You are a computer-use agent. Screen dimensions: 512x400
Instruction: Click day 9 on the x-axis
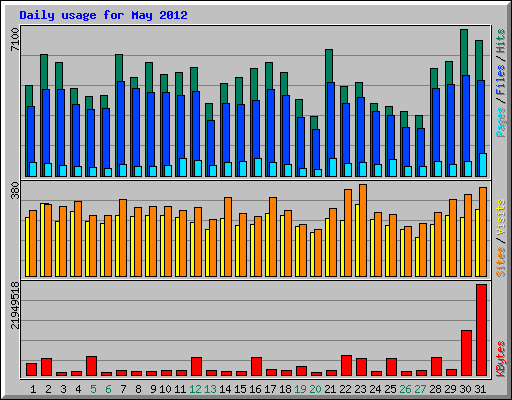153,389
